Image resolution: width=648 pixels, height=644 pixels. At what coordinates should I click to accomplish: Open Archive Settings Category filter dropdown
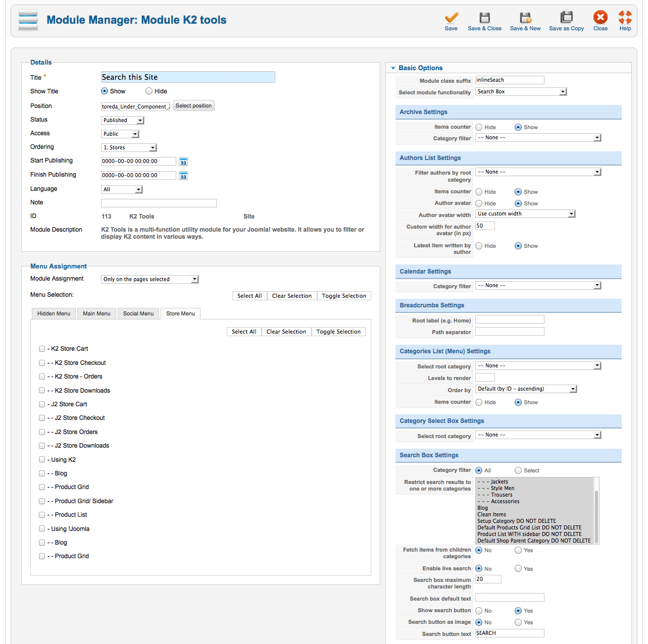538,138
